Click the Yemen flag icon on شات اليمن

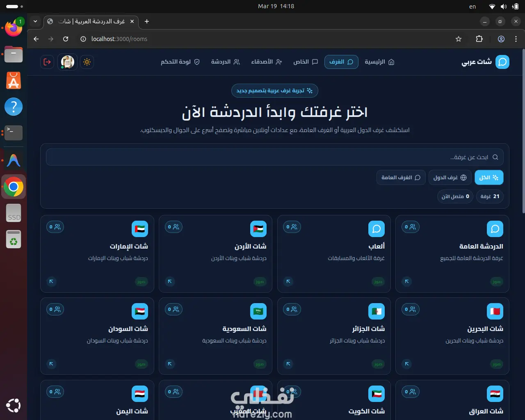tap(140, 394)
